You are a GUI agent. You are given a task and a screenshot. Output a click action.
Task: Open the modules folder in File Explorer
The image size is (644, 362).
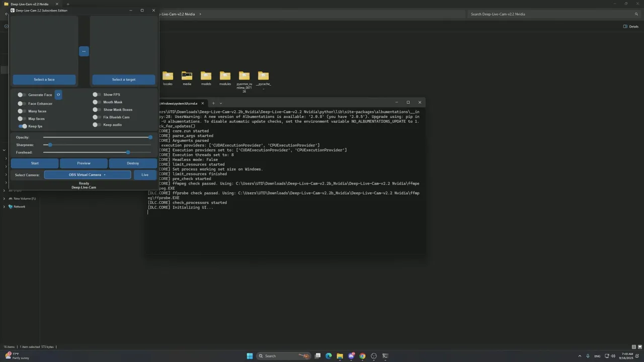click(x=225, y=78)
